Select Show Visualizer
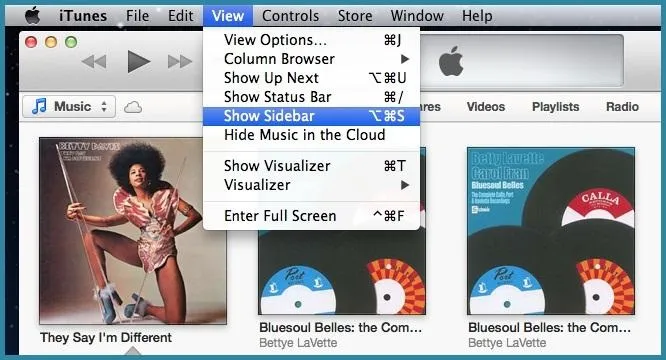Viewport: 666px width, 360px height. 311,166
